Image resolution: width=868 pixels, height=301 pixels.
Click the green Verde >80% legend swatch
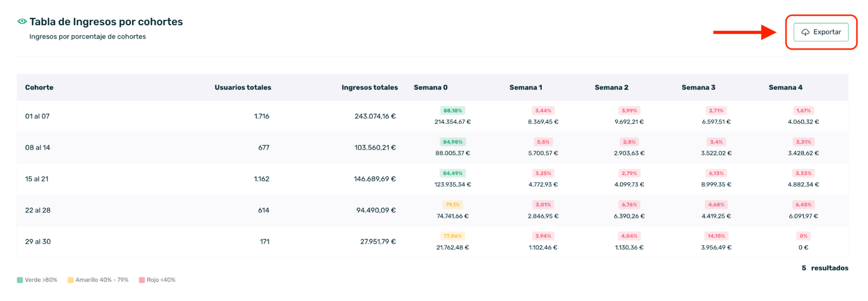click(20, 280)
